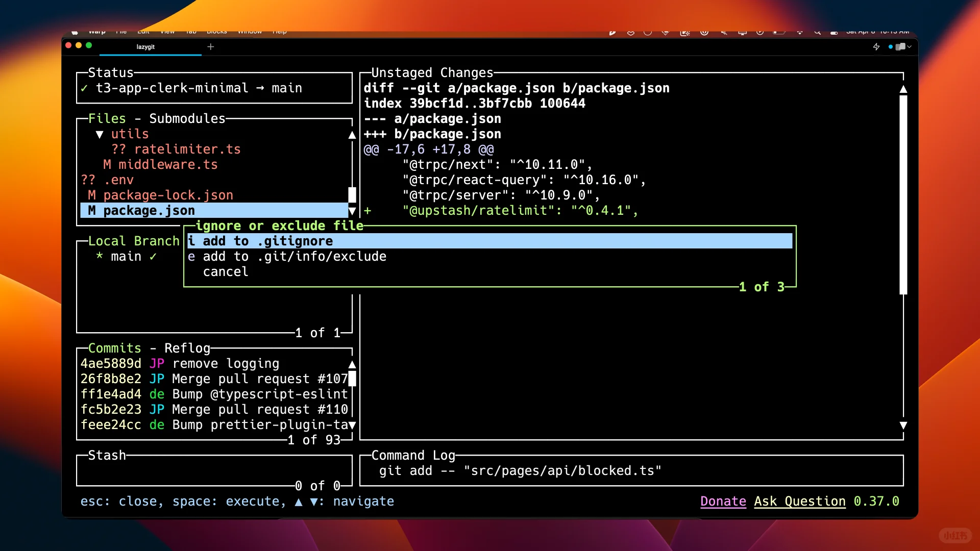Image resolution: width=980 pixels, height=551 pixels.
Task: Open a new tab with the plus icon
Action: click(210, 46)
